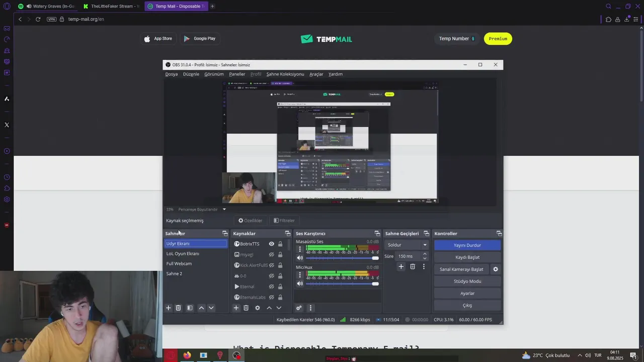The image size is (644, 362).
Task: Show the Kick AlertFullS source
Action: coord(272,265)
